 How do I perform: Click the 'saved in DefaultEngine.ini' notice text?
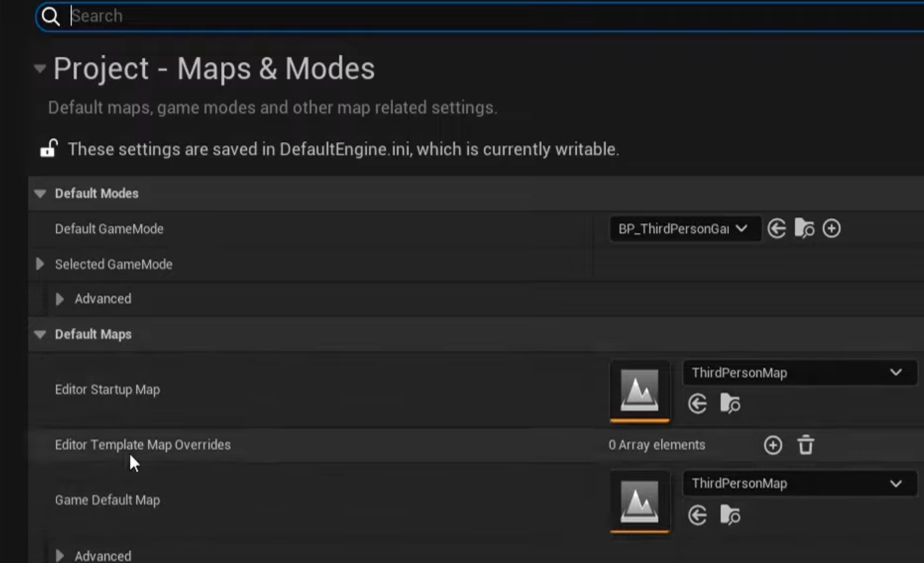pos(343,149)
